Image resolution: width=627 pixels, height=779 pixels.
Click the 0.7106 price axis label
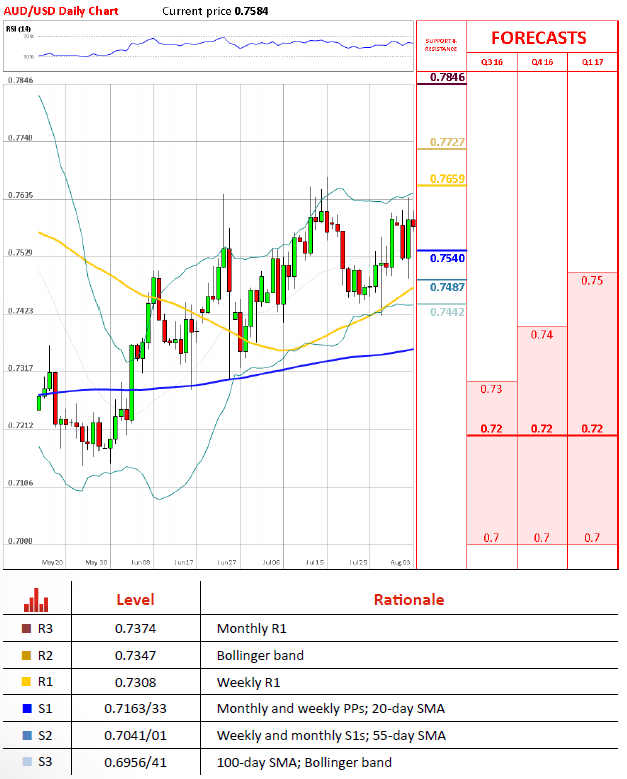[20, 483]
